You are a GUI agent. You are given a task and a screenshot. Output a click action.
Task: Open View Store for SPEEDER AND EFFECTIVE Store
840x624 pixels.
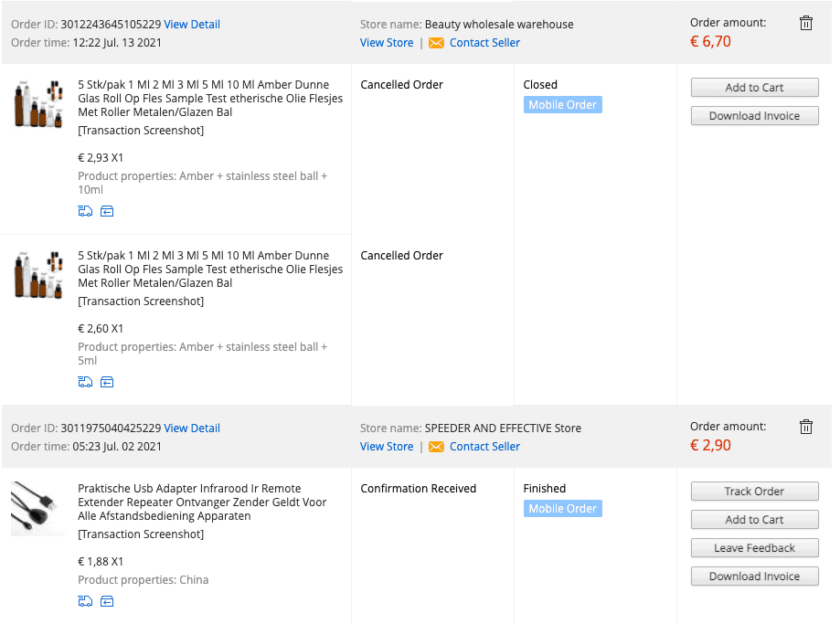(386, 446)
